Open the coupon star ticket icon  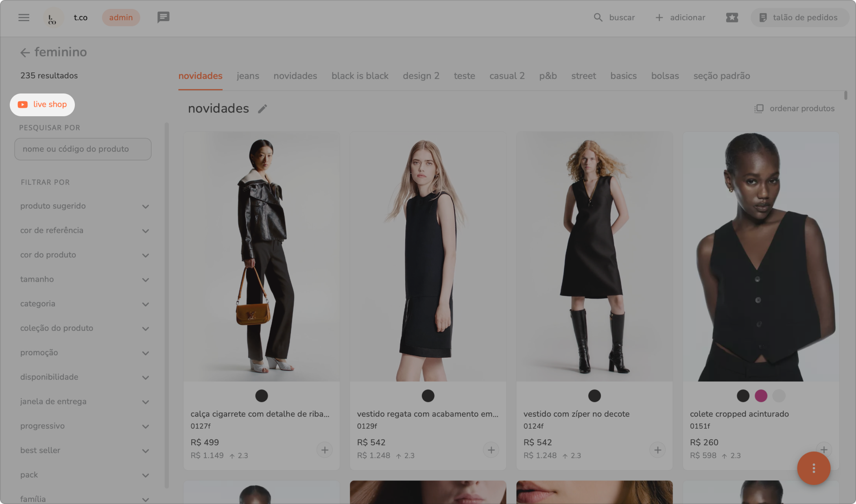(x=732, y=17)
